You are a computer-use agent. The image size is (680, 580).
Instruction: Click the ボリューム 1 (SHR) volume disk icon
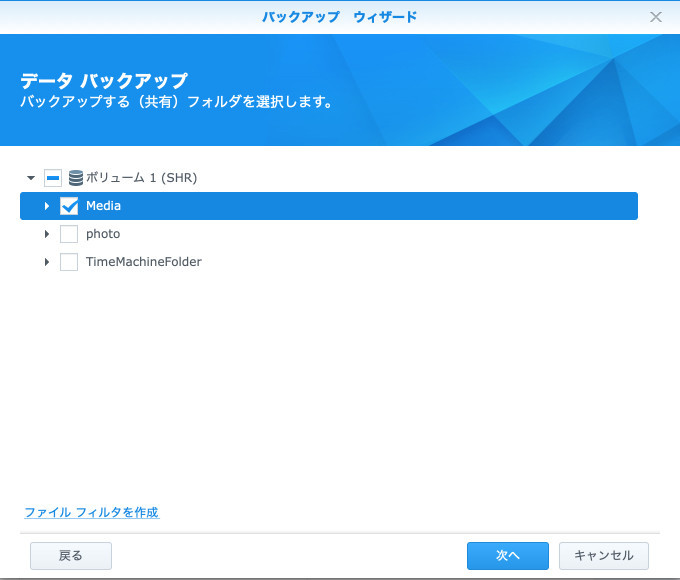click(x=75, y=178)
